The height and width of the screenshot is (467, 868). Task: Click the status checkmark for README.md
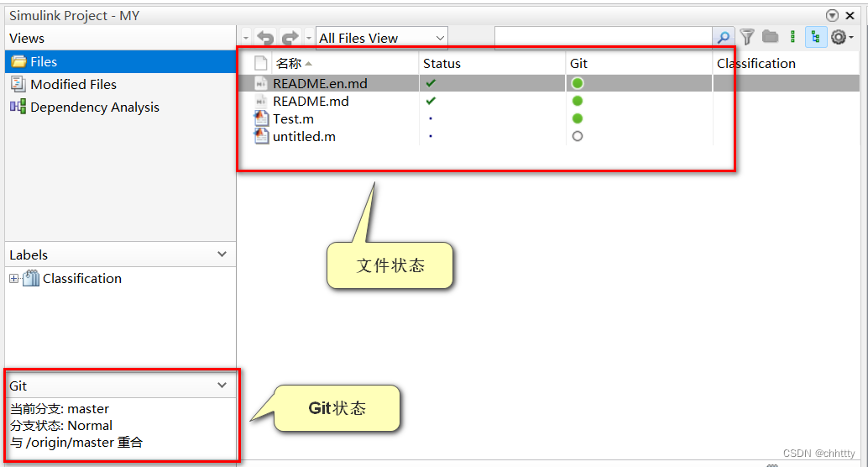pyautogui.click(x=431, y=101)
